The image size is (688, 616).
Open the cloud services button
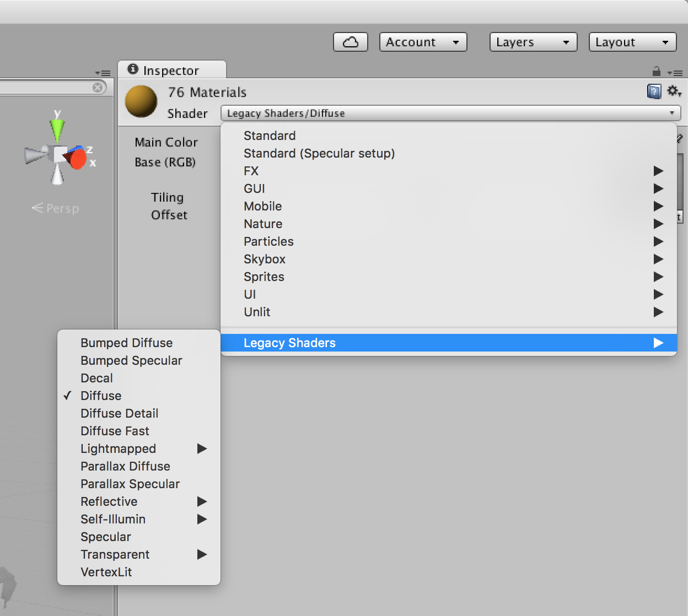[351, 42]
